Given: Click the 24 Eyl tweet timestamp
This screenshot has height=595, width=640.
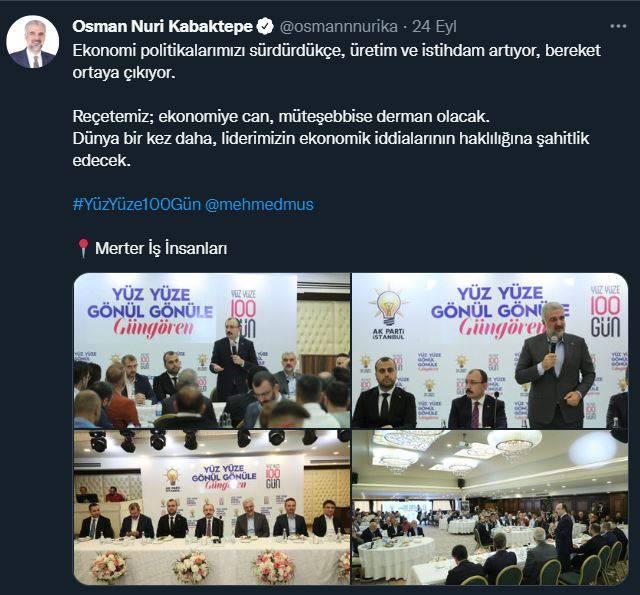Looking at the screenshot, I should tap(434, 27).
